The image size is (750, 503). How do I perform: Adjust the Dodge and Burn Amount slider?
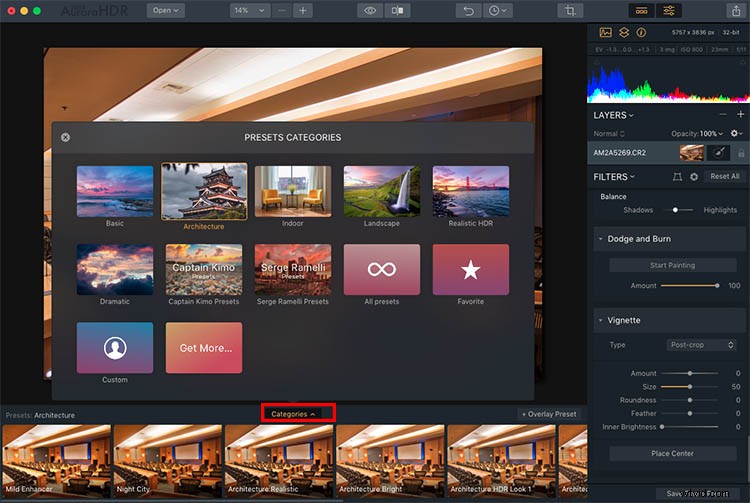[x=689, y=285]
